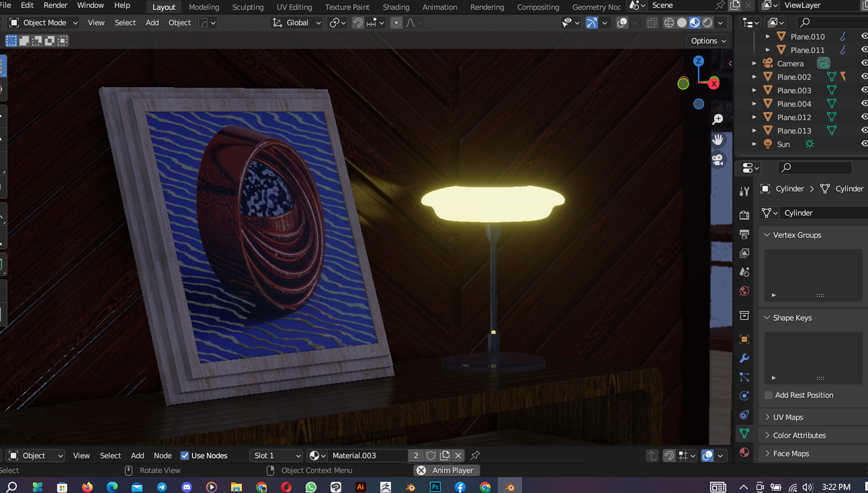Expand the Face Maps panel
Screen dimensions: 868x493
pos(767,454)
